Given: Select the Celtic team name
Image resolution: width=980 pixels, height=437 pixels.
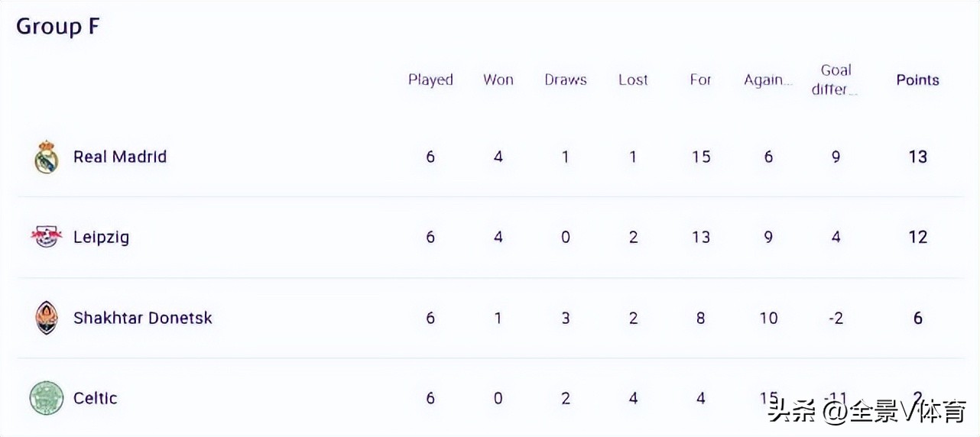Looking at the screenshot, I should (96, 398).
